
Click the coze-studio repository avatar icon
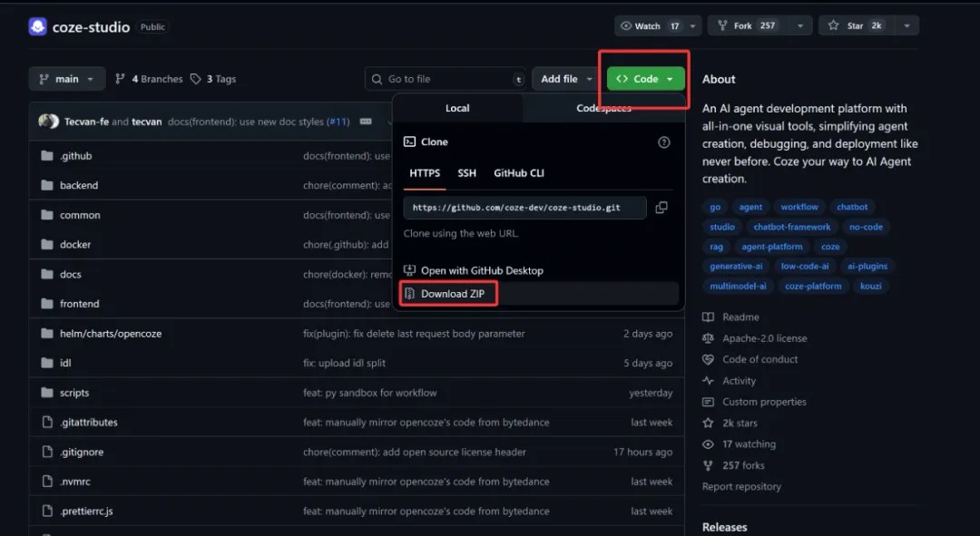click(x=37, y=26)
